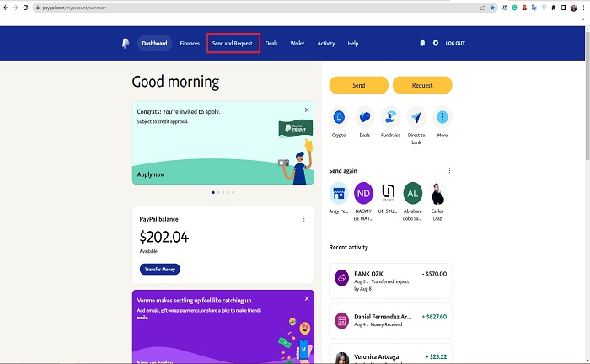590x364 pixels.
Task: Select last carousel dot indicator
Action: [233, 192]
